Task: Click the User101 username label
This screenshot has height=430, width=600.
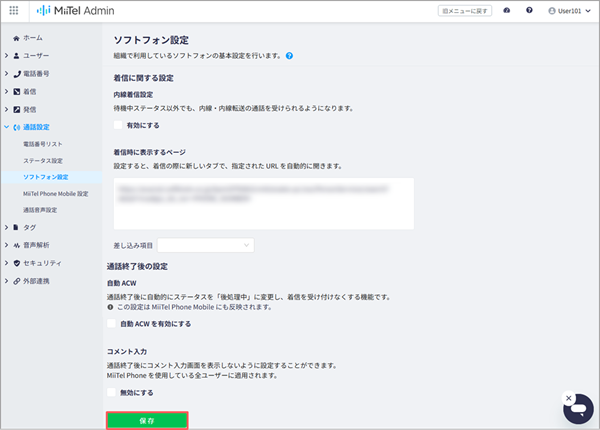Action: [x=569, y=11]
